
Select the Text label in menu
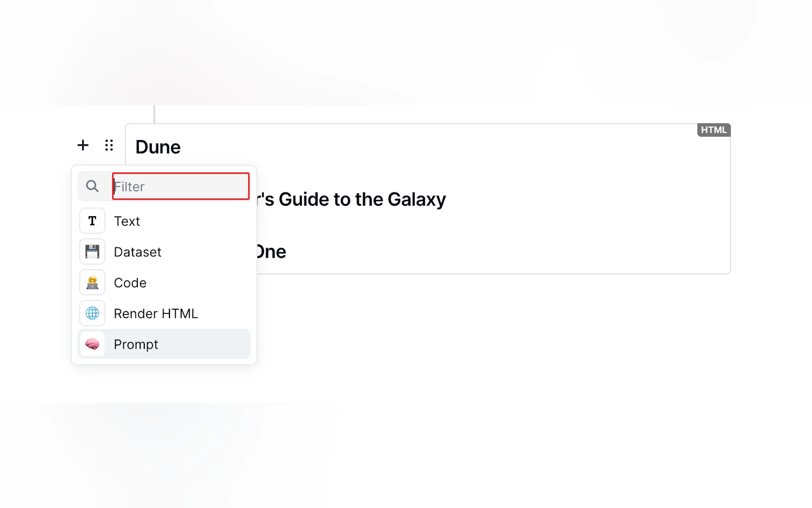coord(127,221)
